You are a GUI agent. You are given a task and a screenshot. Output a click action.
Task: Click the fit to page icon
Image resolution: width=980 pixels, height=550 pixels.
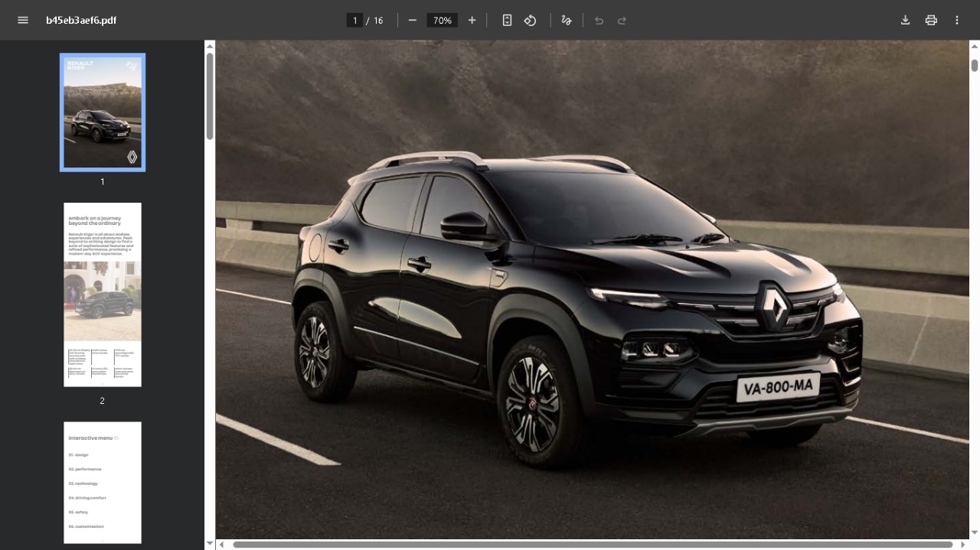[x=507, y=20]
